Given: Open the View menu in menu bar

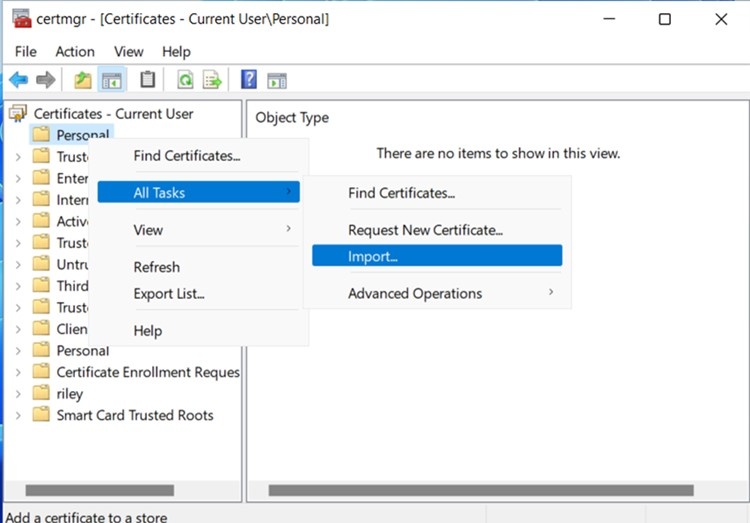Looking at the screenshot, I should pyautogui.click(x=129, y=52).
